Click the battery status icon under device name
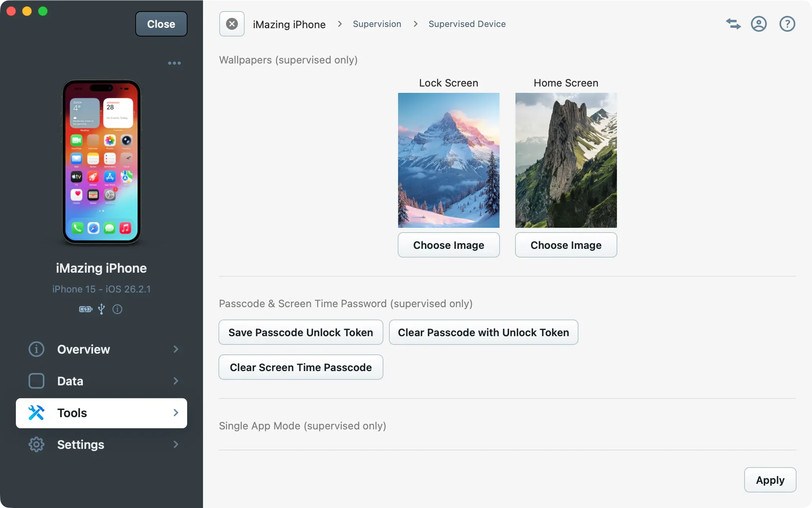This screenshot has height=508, width=812. 85,309
